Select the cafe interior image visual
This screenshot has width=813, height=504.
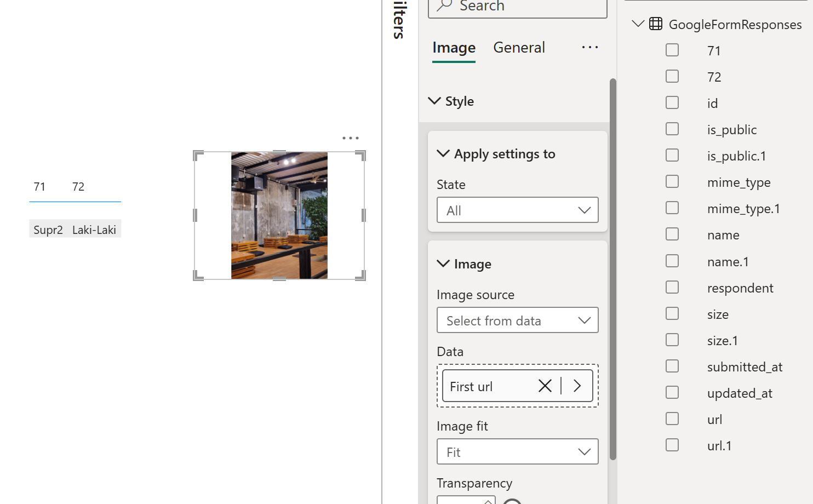[x=279, y=215]
